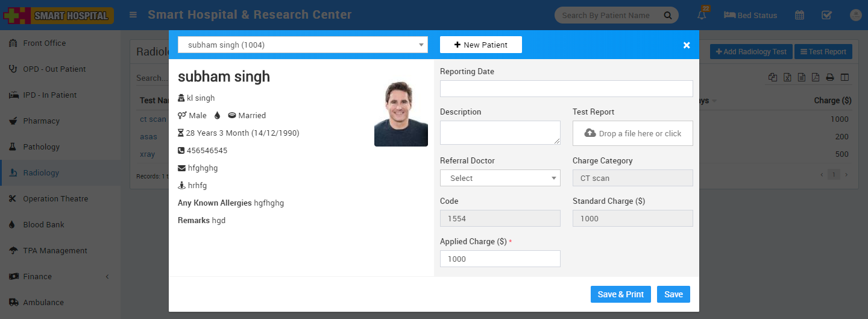Click the user profile avatar icon
868x319 pixels.
[855, 15]
